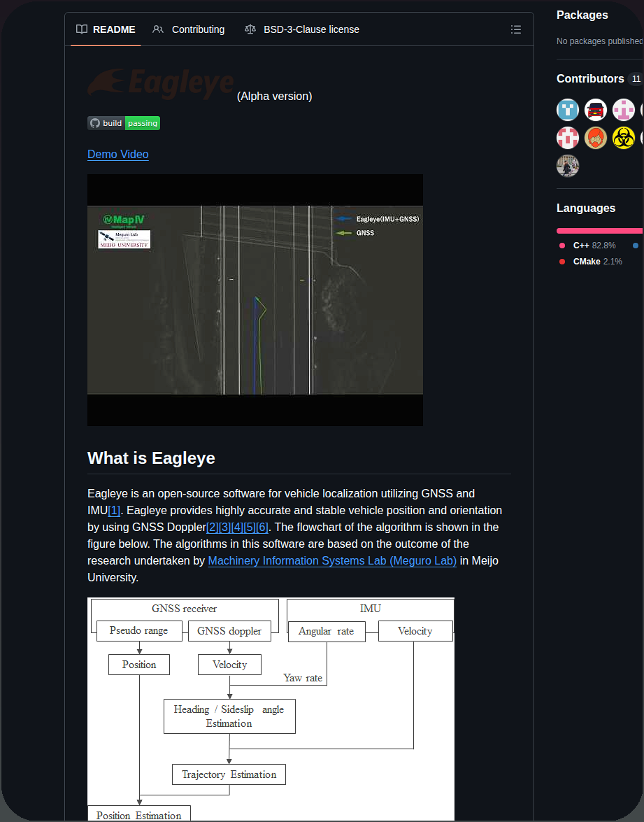Click the algorithm flowchart image

(271, 709)
